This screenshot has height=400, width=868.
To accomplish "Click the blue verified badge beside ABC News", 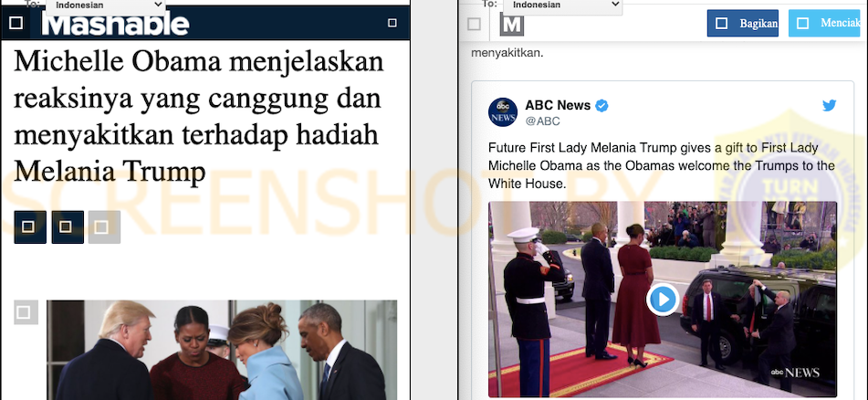I will click(x=601, y=105).
